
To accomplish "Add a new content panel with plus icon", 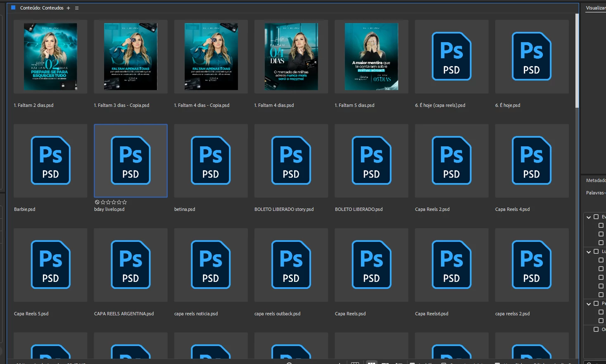I will [x=68, y=8].
